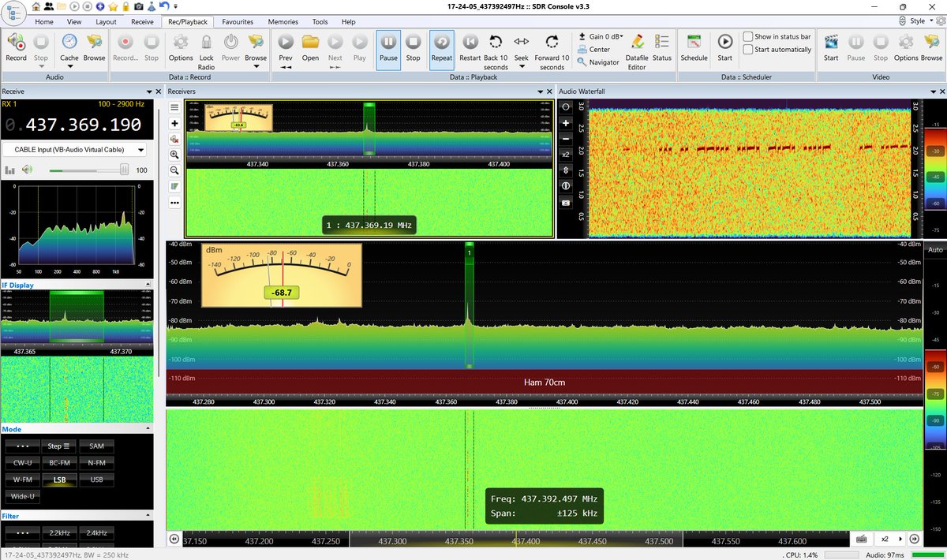
Task: Click the Lock Radio padlock icon
Action: [x=206, y=42]
